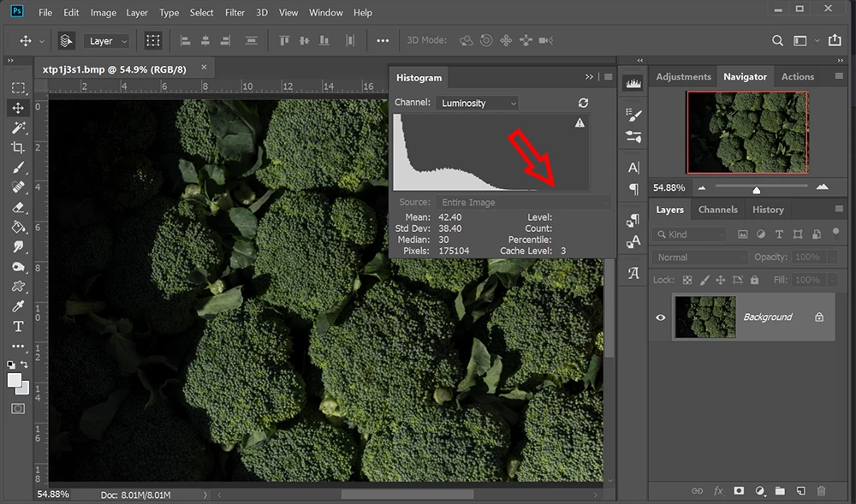Select the Horizontal Type tool
This screenshot has width=856, height=504.
(18, 327)
